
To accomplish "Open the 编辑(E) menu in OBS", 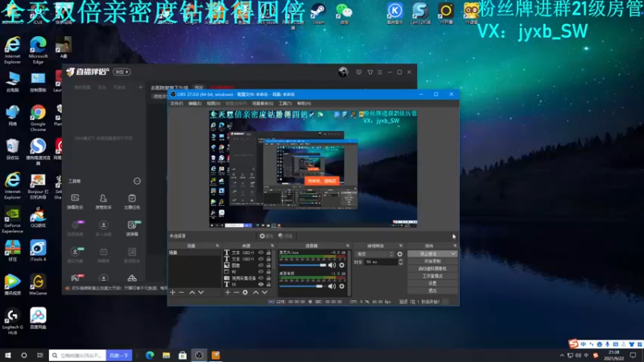I will click(x=195, y=104).
